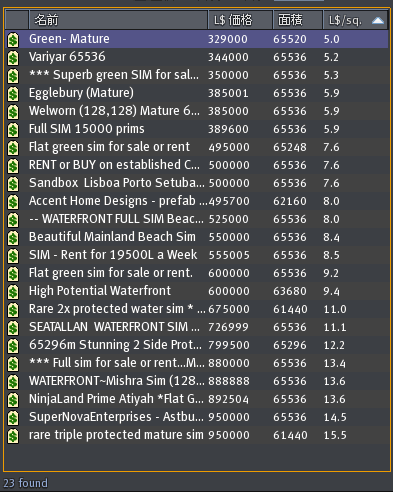Screen dimensions: 393x492
Task: Select the *** Superb green SIM for sal... listing
Action: [x=197, y=75]
